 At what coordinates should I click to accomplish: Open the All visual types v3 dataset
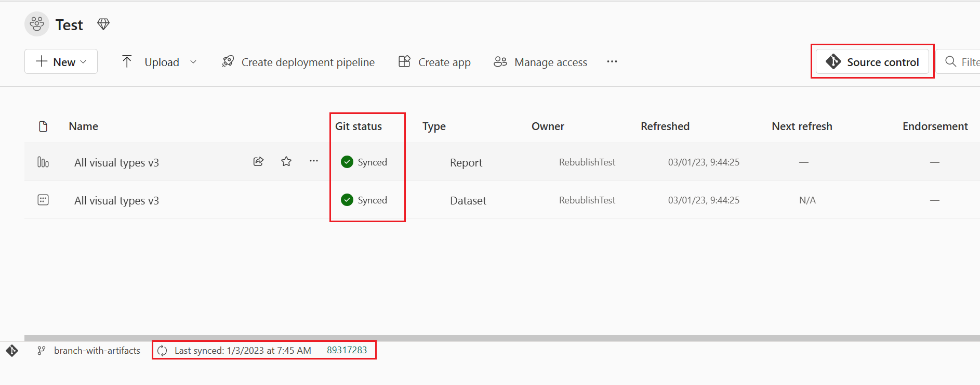(116, 200)
